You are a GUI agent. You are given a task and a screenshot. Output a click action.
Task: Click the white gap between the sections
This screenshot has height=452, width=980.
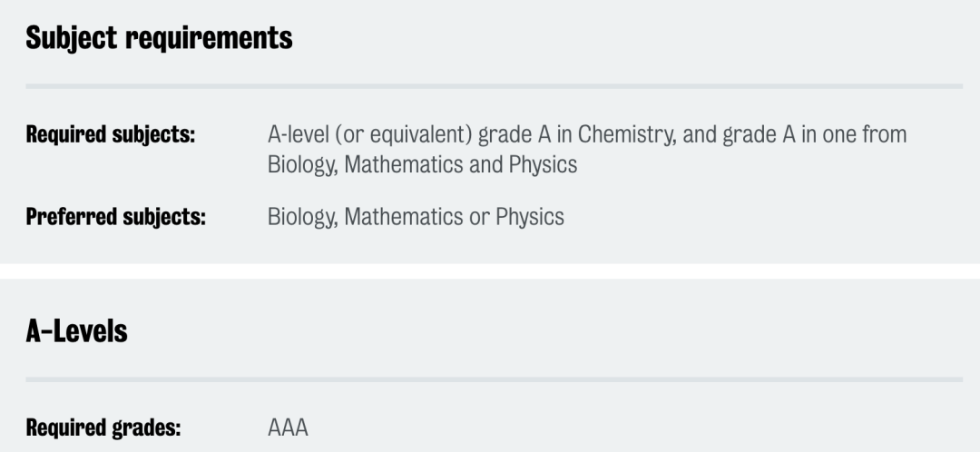click(490, 270)
